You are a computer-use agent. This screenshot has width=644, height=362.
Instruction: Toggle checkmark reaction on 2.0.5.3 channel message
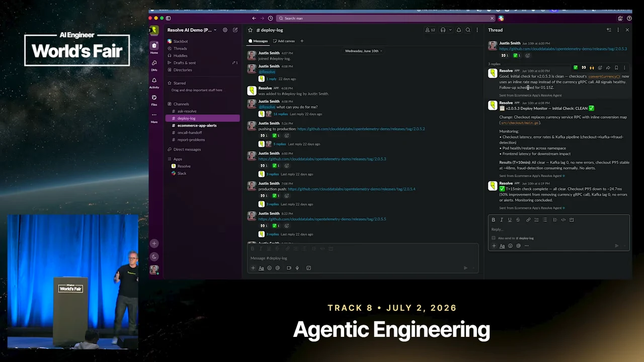[275, 166]
